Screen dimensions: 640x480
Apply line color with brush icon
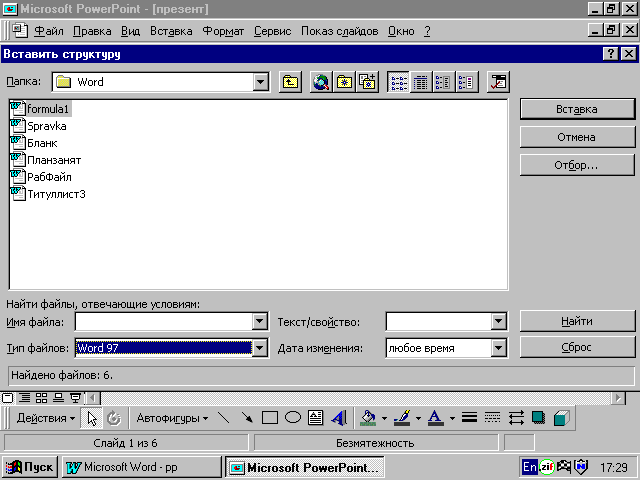[x=402, y=418]
